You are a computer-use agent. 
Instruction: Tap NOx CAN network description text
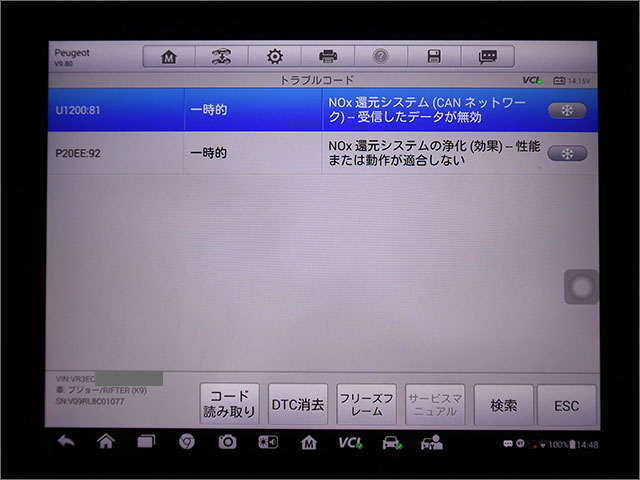click(427, 109)
